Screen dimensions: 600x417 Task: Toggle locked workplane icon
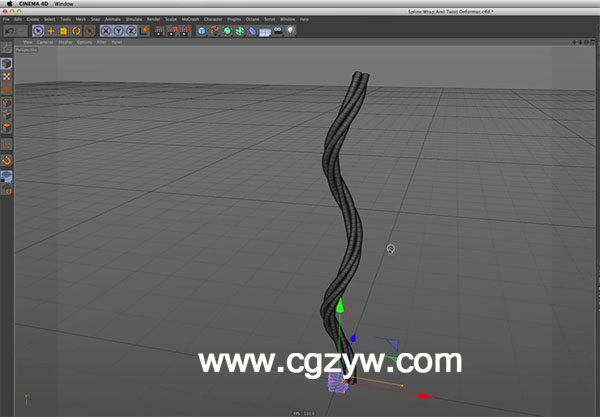tap(7, 176)
